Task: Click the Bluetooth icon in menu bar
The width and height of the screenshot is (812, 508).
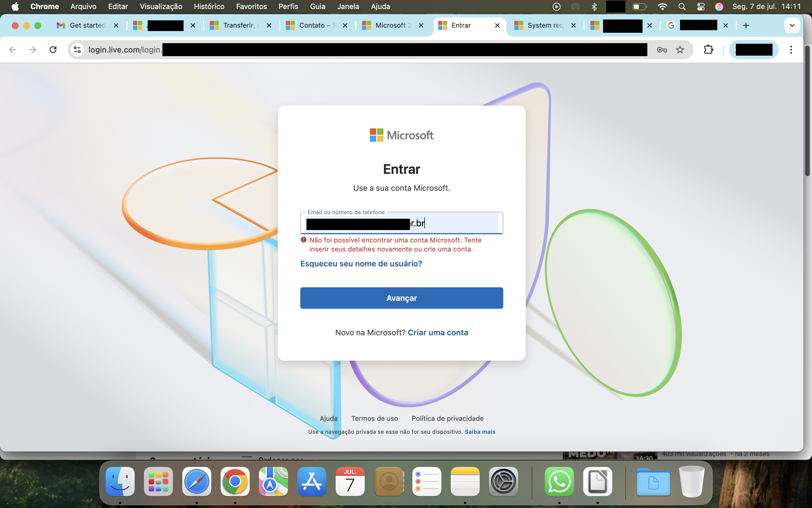Action: click(594, 6)
